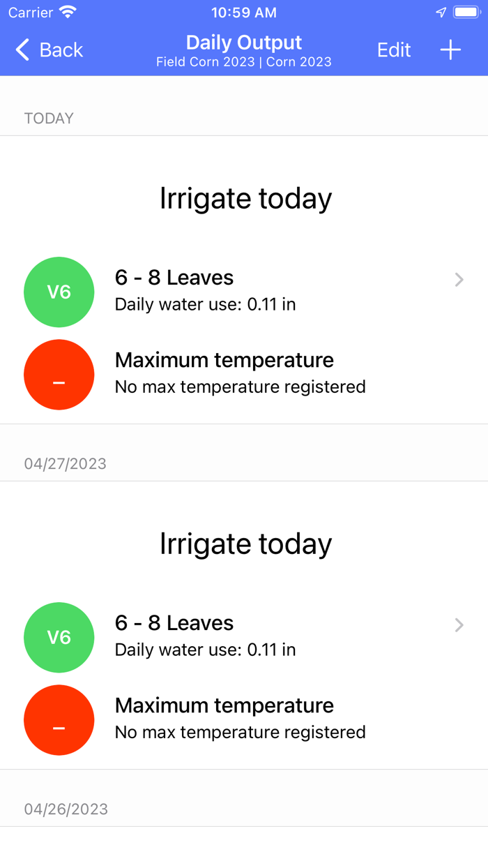
Task: Select the TODAY section header
Action: (x=49, y=118)
